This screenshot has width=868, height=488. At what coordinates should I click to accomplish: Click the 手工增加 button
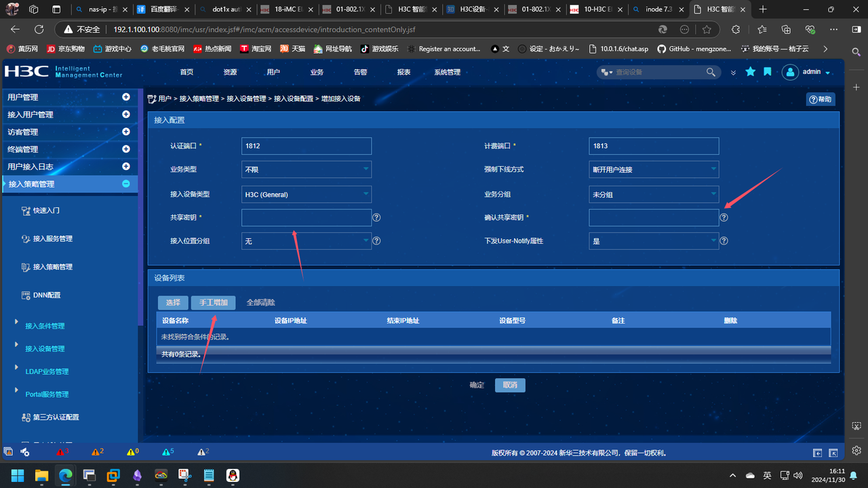click(214, 302)
